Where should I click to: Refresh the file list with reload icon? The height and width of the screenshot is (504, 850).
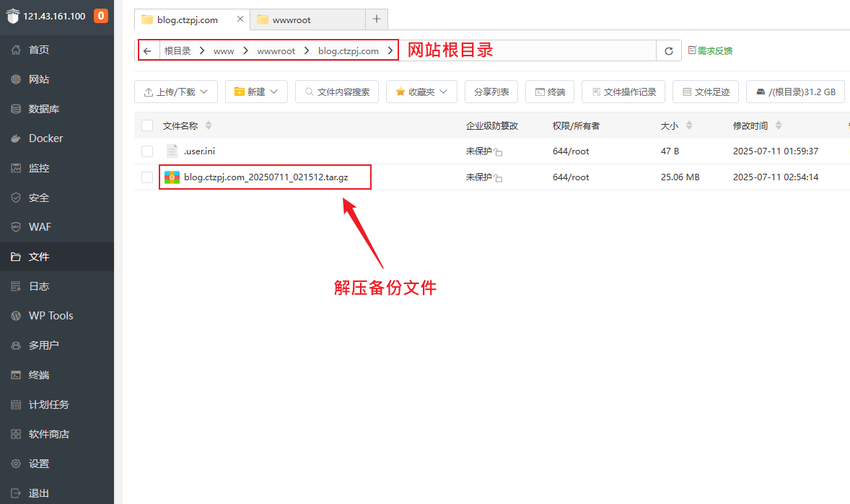(x=669, y=51)
